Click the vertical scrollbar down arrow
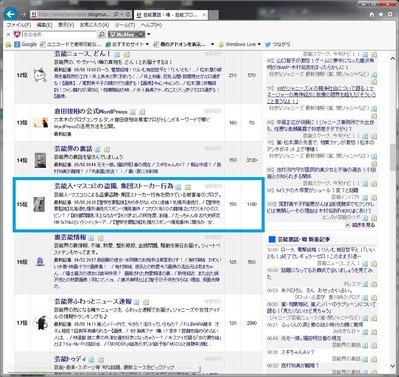399x377 pixels. click(392, 366)
